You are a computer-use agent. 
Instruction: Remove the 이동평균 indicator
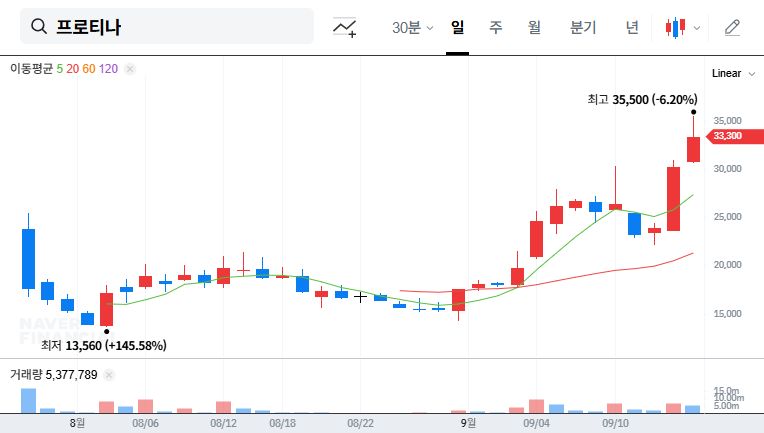coord(130,69)
